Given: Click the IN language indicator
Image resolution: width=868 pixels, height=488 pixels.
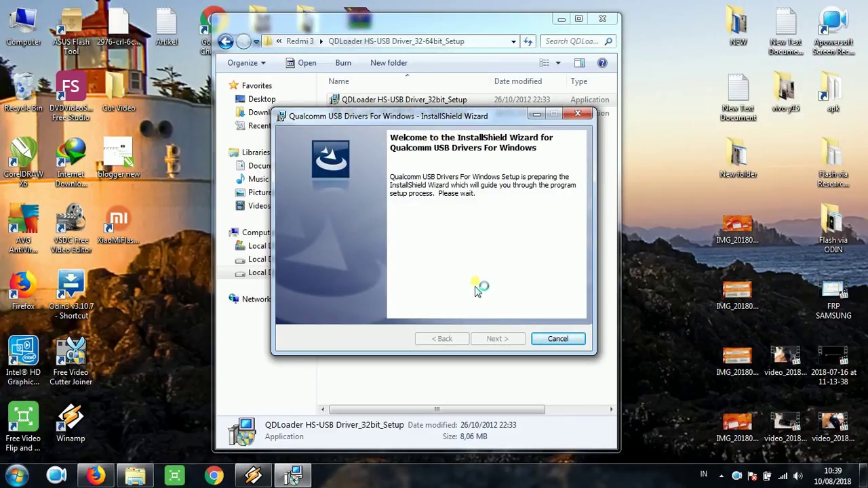Looking at the screenshot, I should point(703,474).
